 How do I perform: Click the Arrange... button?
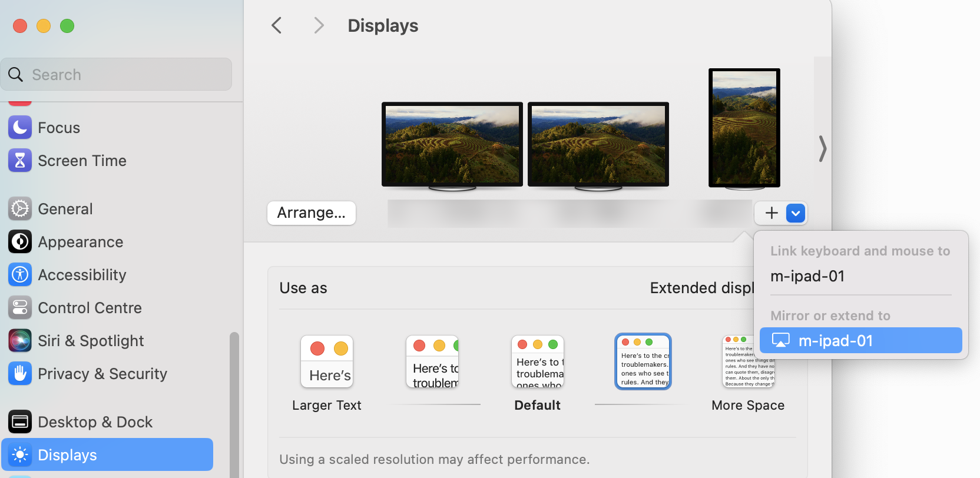click(312, 213)
